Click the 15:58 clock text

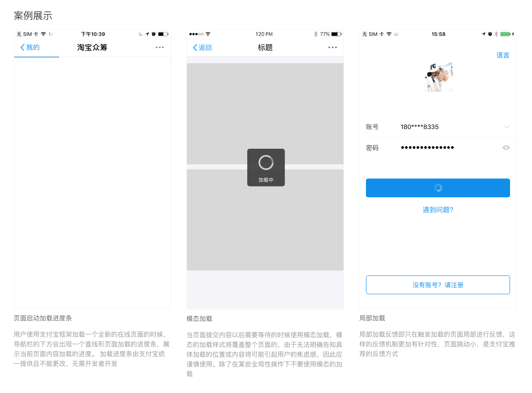pyautogui.click(x=438, y=34)
